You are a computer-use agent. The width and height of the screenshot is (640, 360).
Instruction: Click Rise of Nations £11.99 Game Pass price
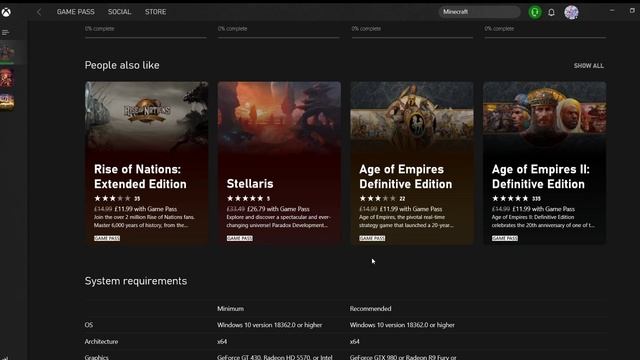coord(146,209)
